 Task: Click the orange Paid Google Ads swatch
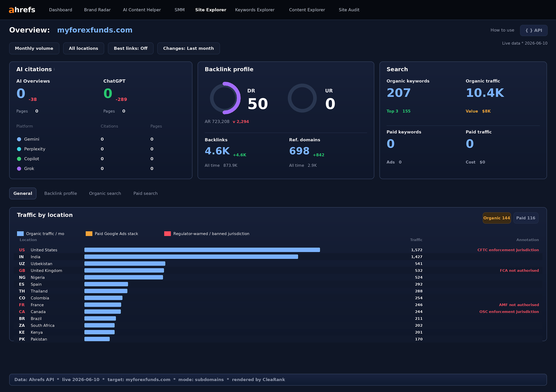click(x=89, y=234)
